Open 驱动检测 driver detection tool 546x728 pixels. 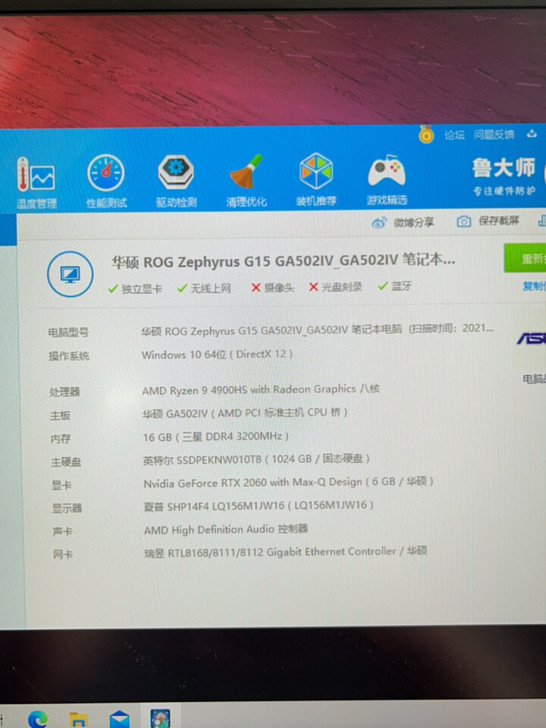pos(176,181)
